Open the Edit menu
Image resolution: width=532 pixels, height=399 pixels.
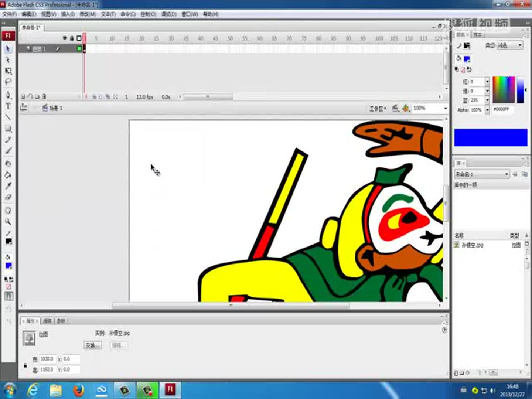(x=28, y=14)
